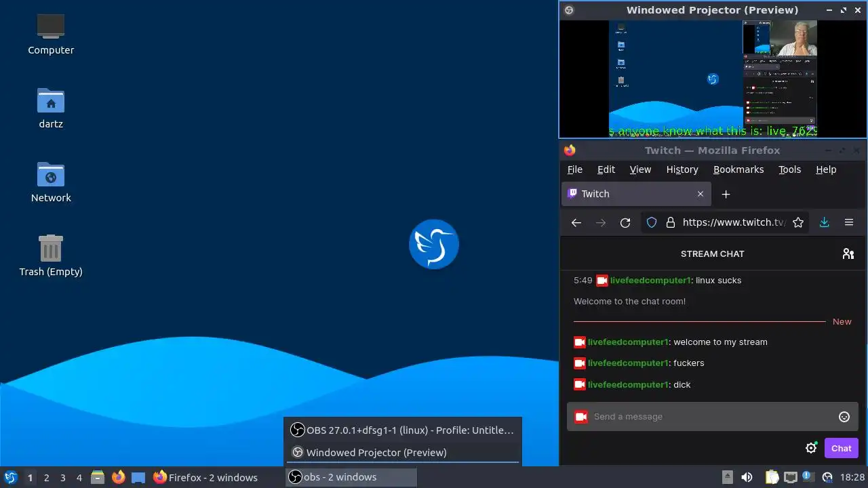868x488 pixels.
Task: Launch Firefox from the taskbar quick launcher
Action: pyautogui.click(x=118, y=477)
